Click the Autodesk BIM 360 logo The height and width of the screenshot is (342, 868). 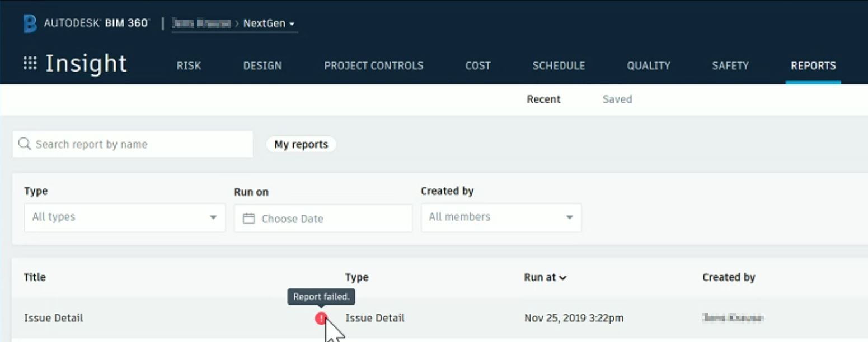click(x=84, y=22)
